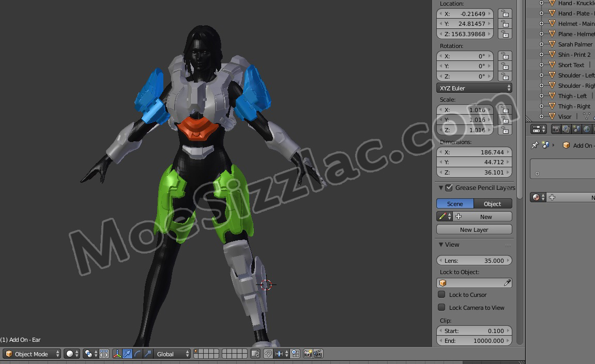Screen dimensions: 595x364
Task: Select the scale manipulator icon
Action: (x=148, y=354)
